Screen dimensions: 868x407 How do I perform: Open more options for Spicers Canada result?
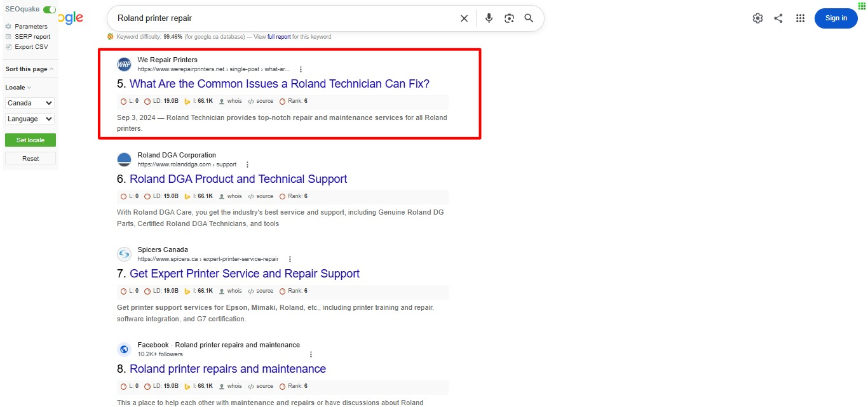click(x=290, y=259)
